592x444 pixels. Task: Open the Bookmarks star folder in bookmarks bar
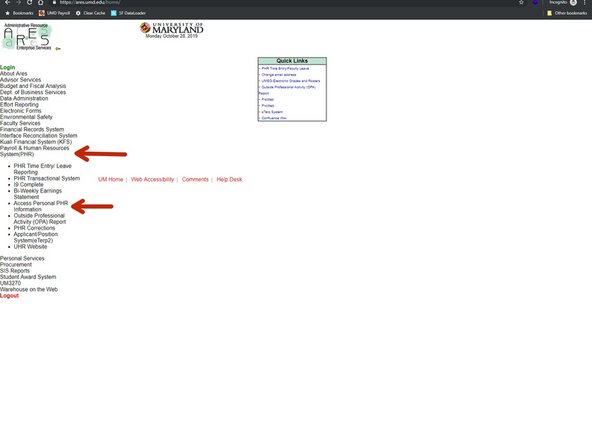[x=19, y=13]
